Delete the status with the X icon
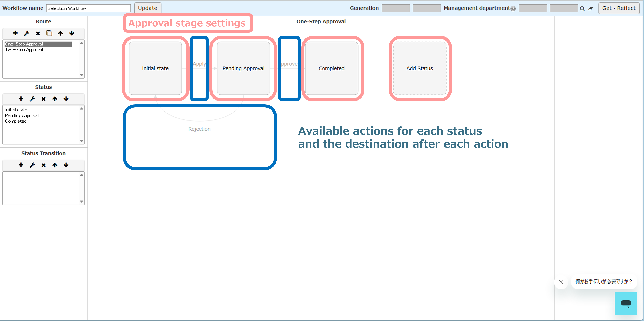The image size is (644, 321). pos(43,99)
